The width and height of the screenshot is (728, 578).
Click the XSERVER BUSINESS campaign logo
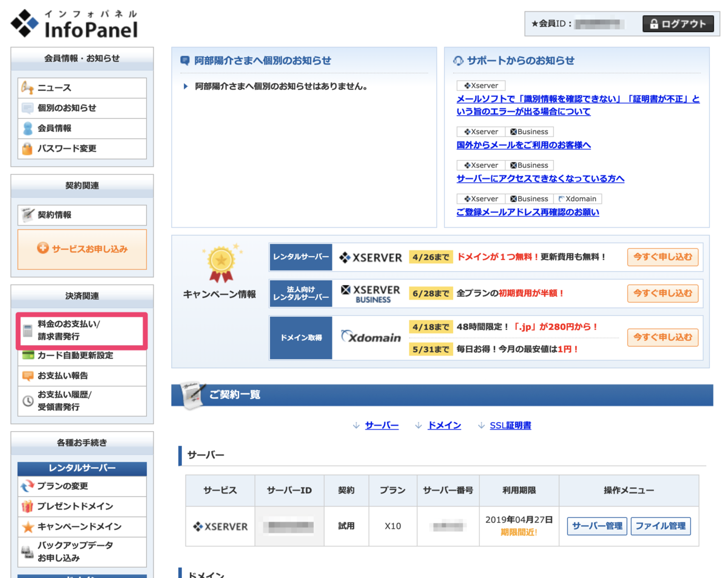pos(371,294)
